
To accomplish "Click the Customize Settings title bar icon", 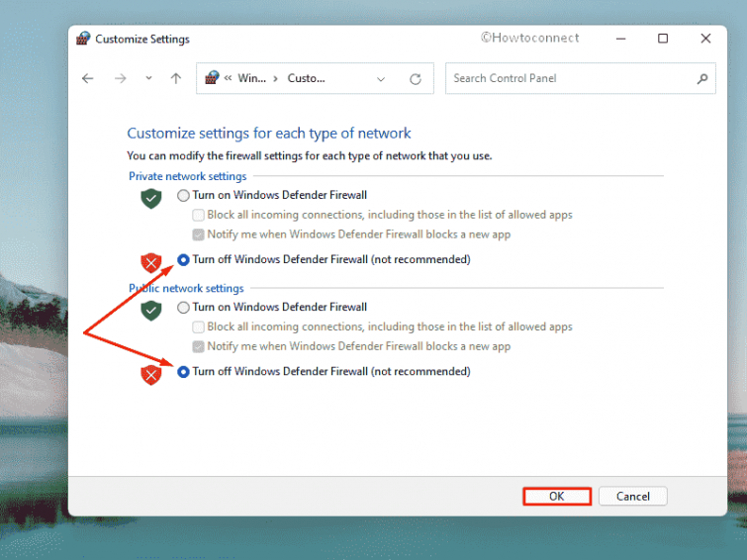I will point(83,39).
